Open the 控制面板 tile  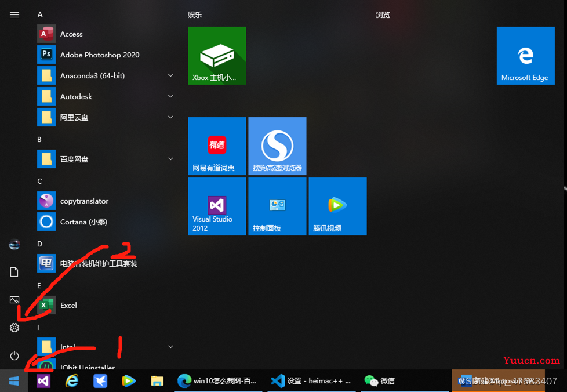(277, 206)
